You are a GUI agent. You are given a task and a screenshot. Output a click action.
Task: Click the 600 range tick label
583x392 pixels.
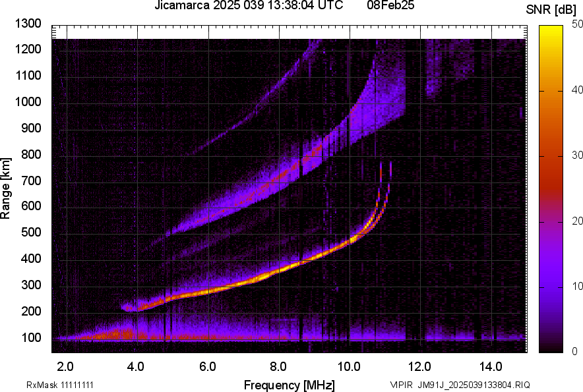(x=31, y=206)
